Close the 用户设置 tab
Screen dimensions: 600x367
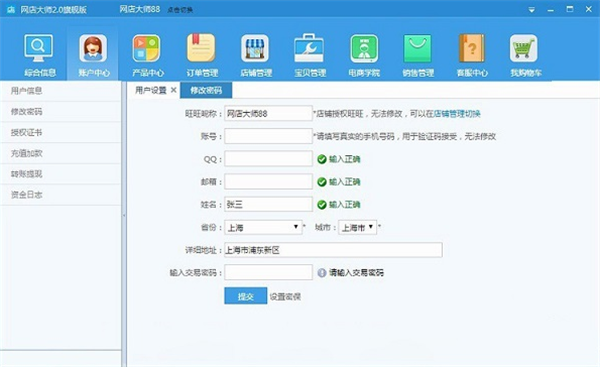click(173, 90)
